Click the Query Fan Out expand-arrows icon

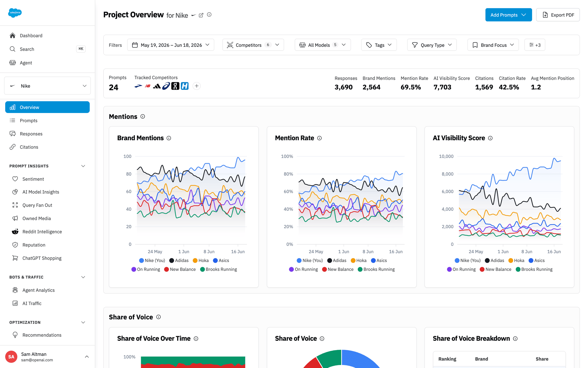[15, 205]
